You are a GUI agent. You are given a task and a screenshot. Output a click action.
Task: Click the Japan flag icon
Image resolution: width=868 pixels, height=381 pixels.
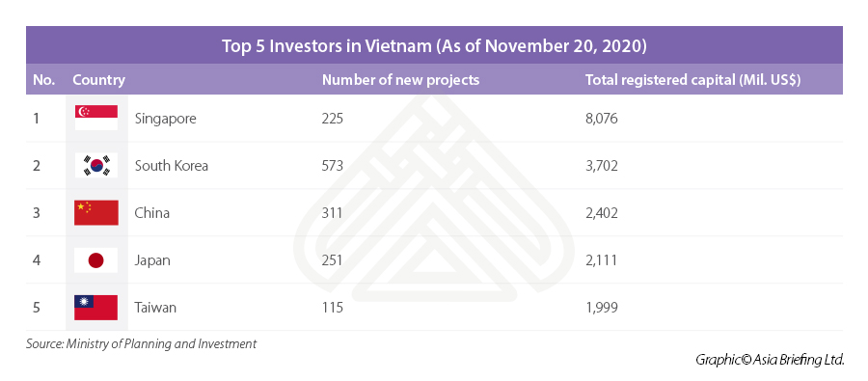tap(96, 260)
